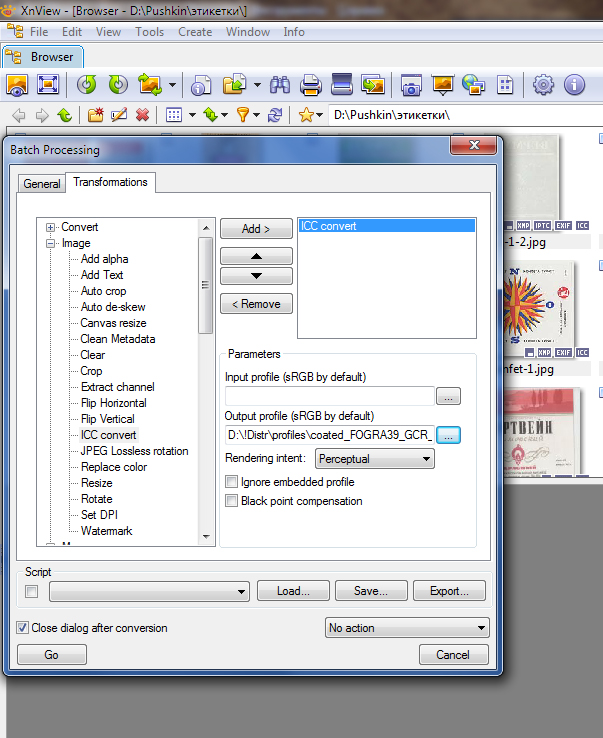603x738 pixels.
Task: Go up one folder level icon
Action: tap(64, 115)
